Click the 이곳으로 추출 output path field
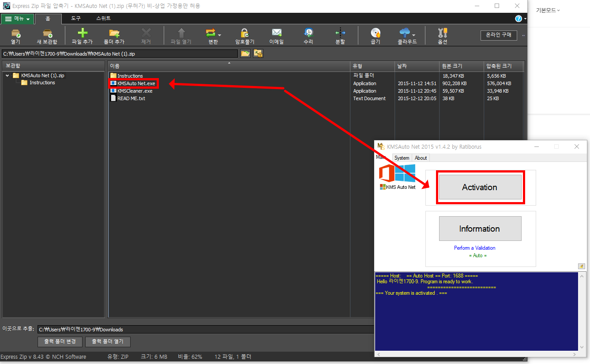Viewport: 590px width, 364px height. (x=205, y=329)
